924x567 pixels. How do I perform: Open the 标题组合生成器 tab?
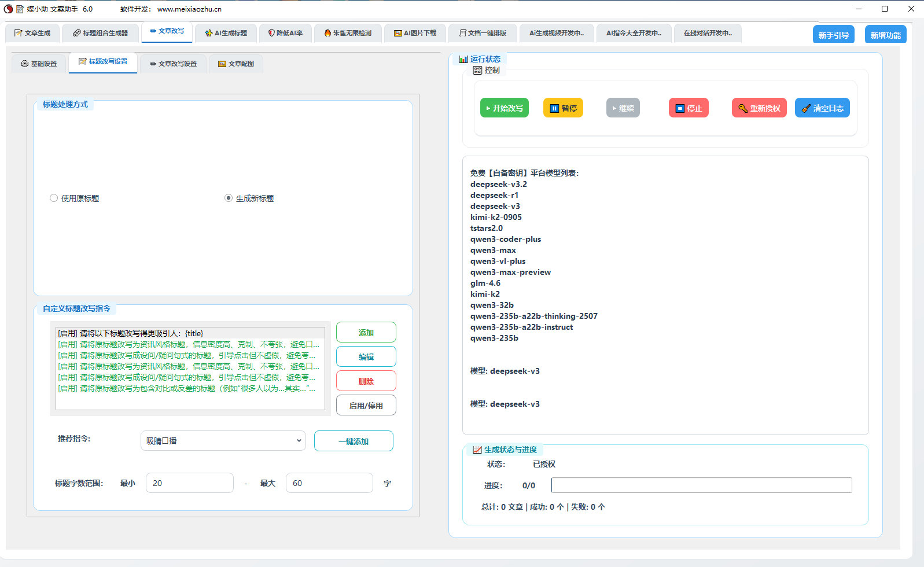click(100, 33)
